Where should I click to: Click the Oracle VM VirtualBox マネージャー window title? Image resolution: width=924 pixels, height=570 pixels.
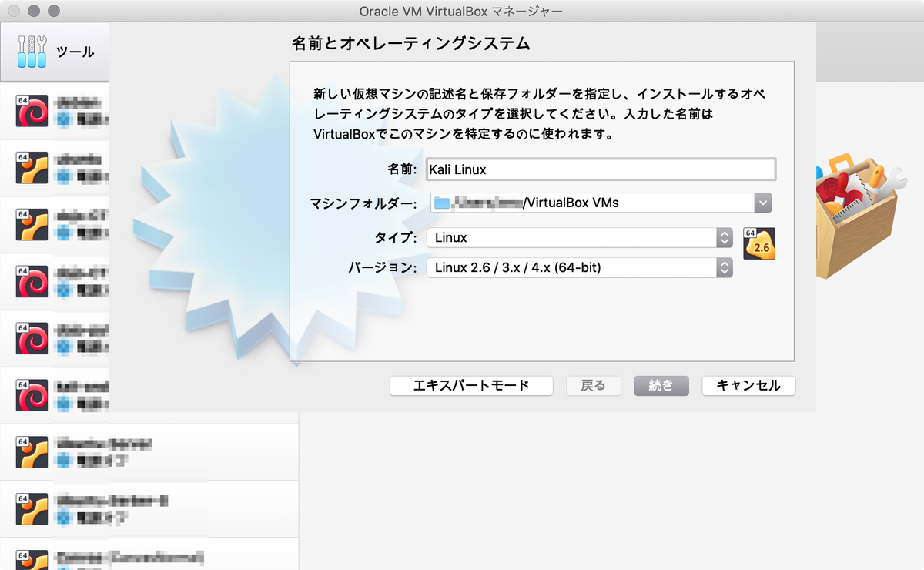[x=461, y=11]
